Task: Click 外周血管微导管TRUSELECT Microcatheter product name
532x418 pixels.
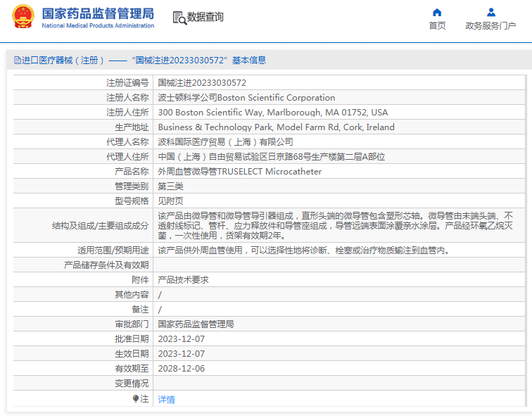Action: tap(239, 171)
